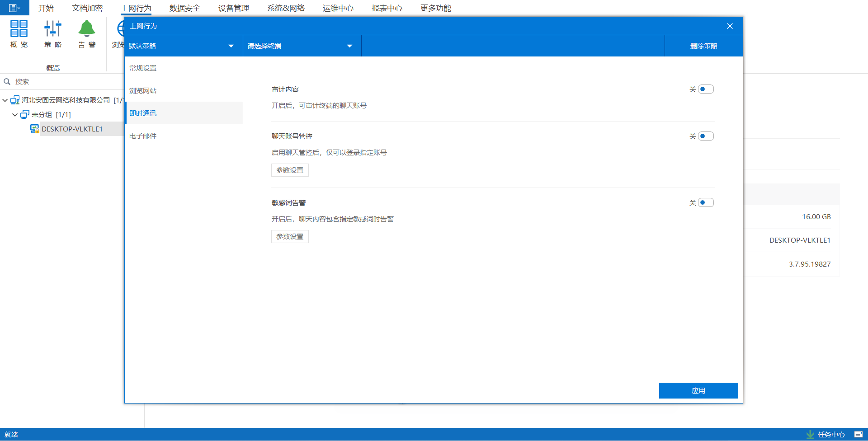Click the 删除策略 delete policy button
This screenshot has width=868, height=441.
point(703,46)
